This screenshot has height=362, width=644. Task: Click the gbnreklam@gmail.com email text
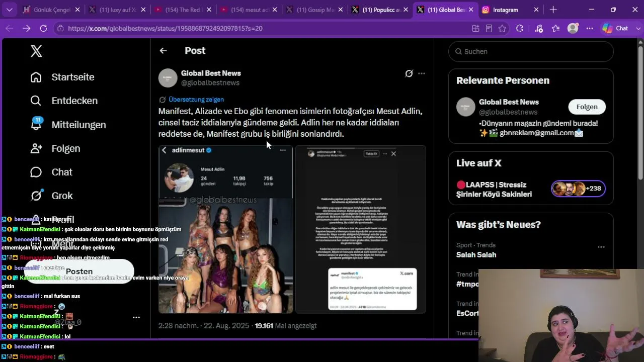pos(537,133)
